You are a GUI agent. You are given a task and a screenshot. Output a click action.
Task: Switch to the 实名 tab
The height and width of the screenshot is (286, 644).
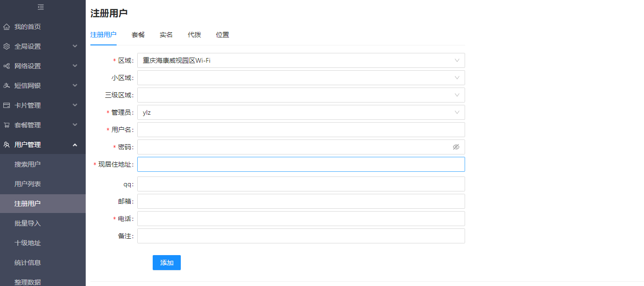[166, 35]
